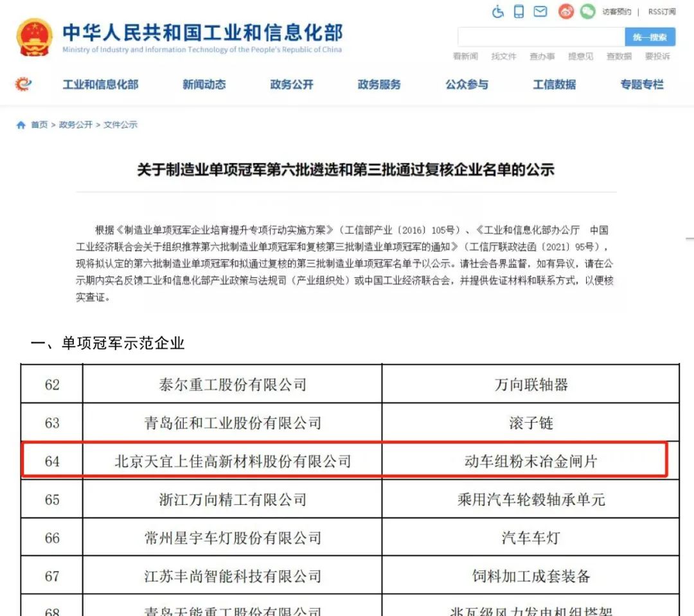Image resolution: width=694 pixels, height=616 pixels.
Task: Open the Weibo icon
Action: (x=565, y=11)
